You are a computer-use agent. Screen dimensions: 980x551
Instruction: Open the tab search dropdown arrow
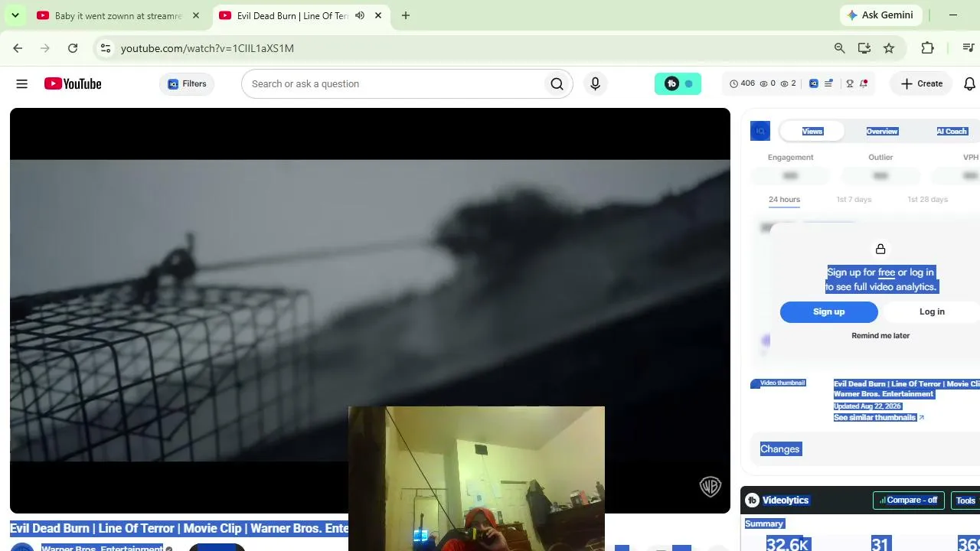(15, 15)
